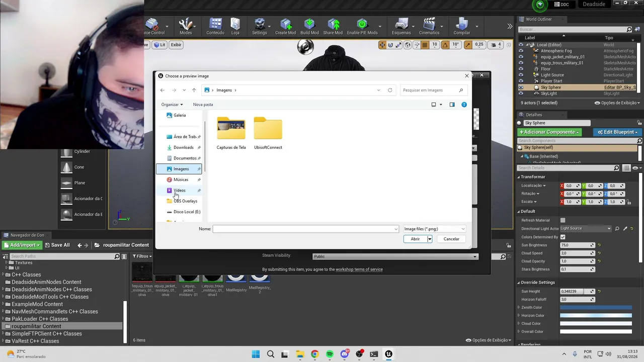Click the Add/Import button
This screenshot has width=644, height=362.
(x=22, y=245)
